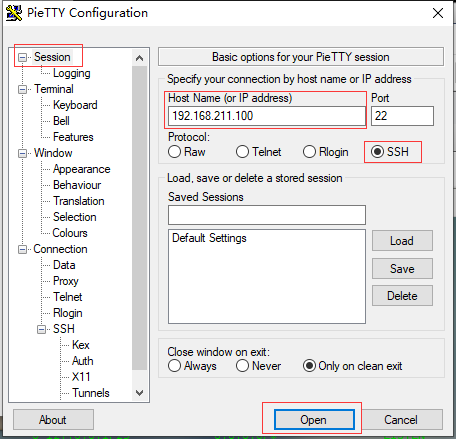Click the Saved Sessions name field
This screenshot has width=456, height=439.
click(267, 215)
